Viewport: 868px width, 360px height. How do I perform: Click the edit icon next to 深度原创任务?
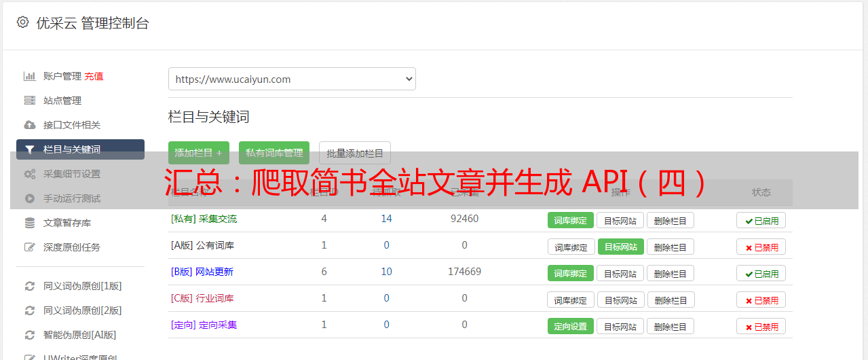tap(30, 247)
